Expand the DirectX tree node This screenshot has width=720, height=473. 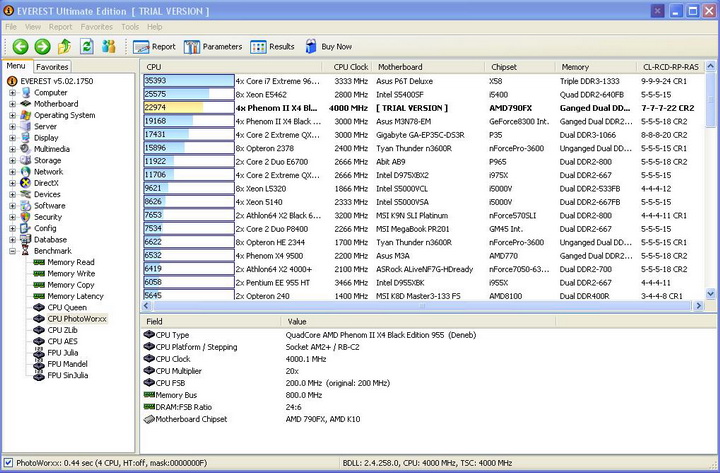pos(12,183)
